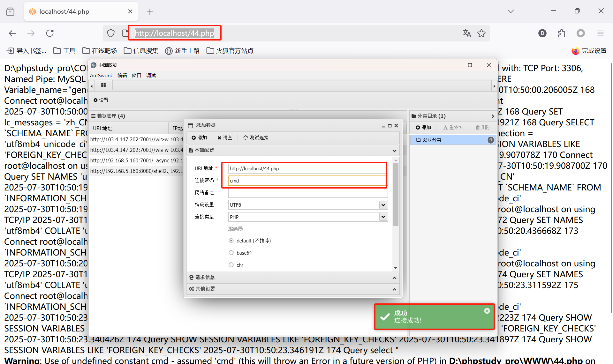613x364 pixels.
Task: Select the chr encoder radio
Action: point(231,265)
